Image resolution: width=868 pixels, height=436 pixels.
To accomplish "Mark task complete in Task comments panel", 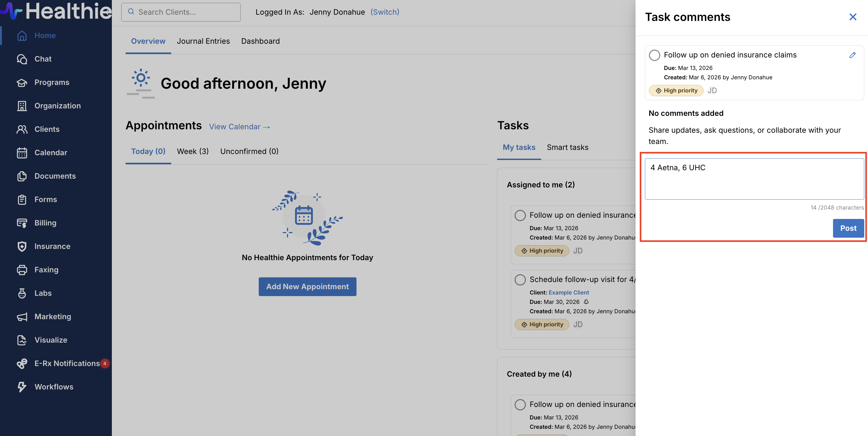I will pyautogui.click(x=654, y=55).
